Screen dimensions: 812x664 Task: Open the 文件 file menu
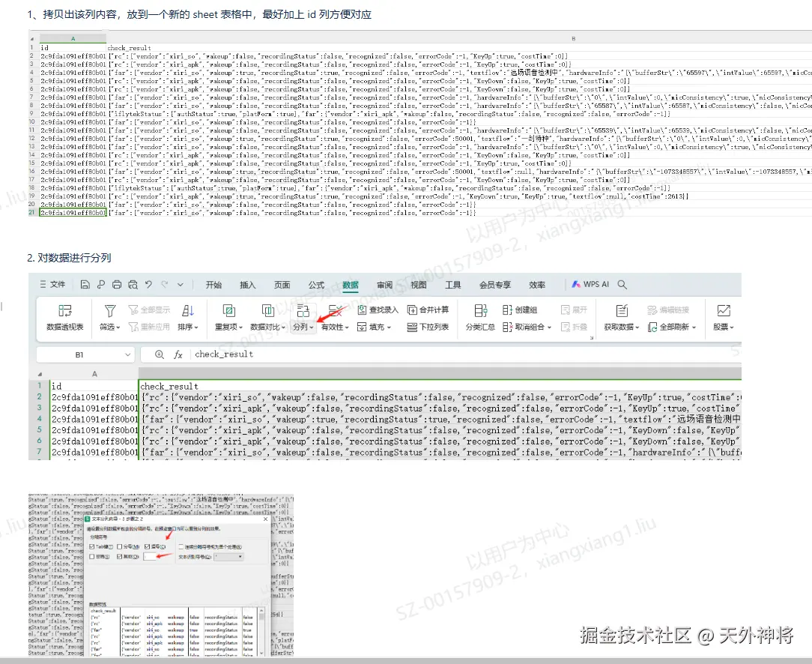[x=53, y=284]
